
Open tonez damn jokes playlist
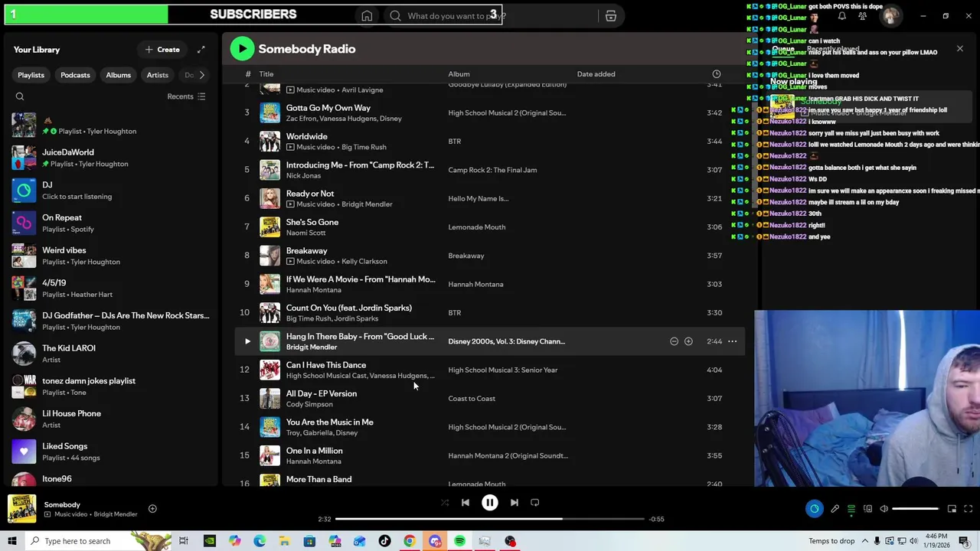[x=111, y=386]
